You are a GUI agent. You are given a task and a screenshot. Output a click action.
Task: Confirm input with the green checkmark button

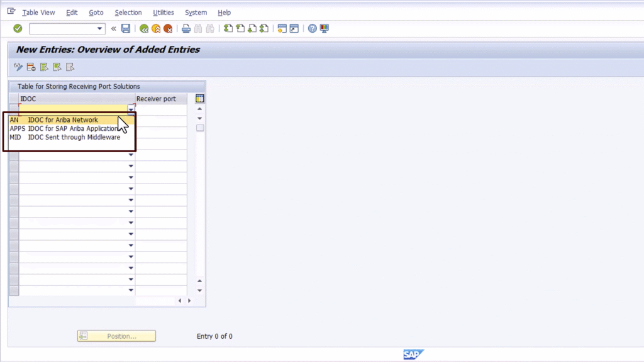coord(17,28)
